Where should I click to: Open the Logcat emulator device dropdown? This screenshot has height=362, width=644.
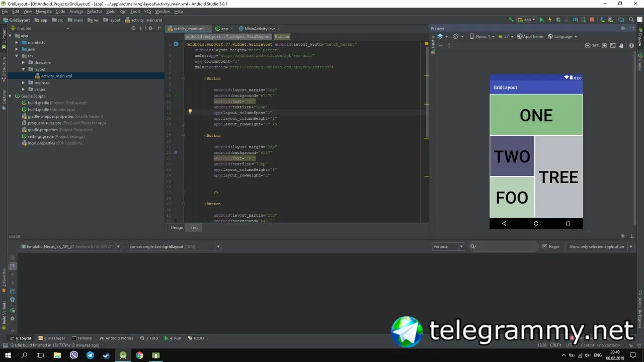pos(69,246)
